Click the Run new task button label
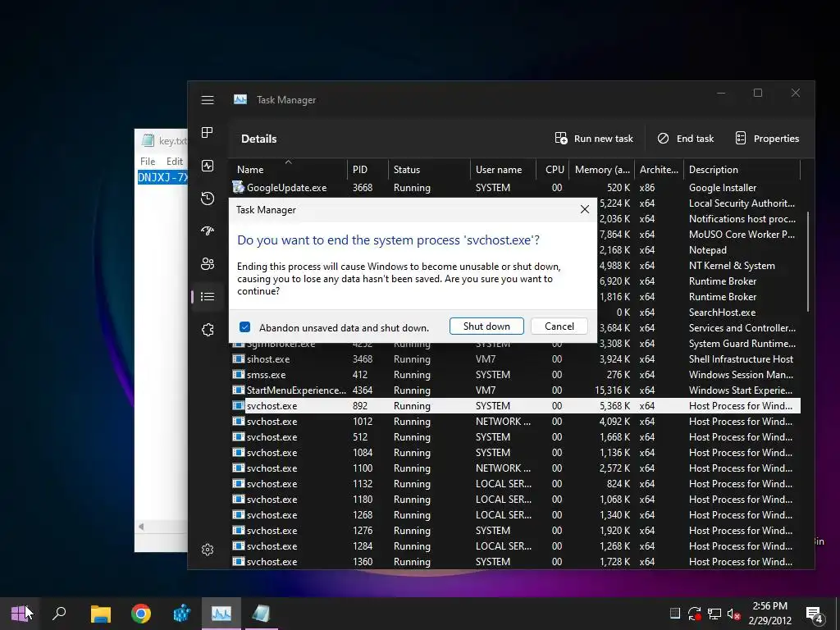The width and height of the screenshot is (840, 630). tap(603, 138)
